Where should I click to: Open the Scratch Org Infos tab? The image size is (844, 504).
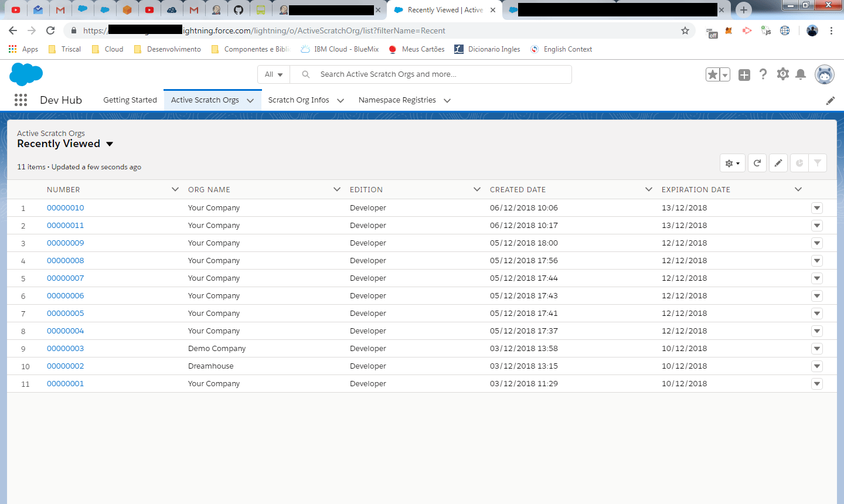click(299, 100)
